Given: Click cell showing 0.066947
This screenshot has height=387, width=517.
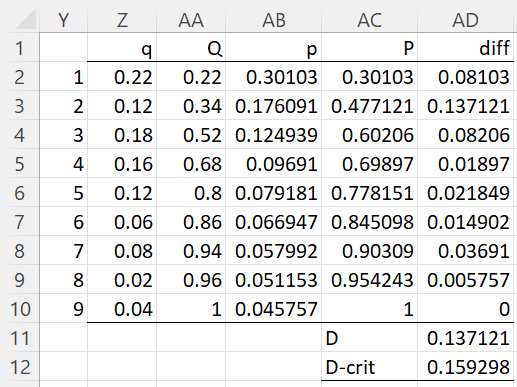Looking at the screenshot, I should 274,222.
